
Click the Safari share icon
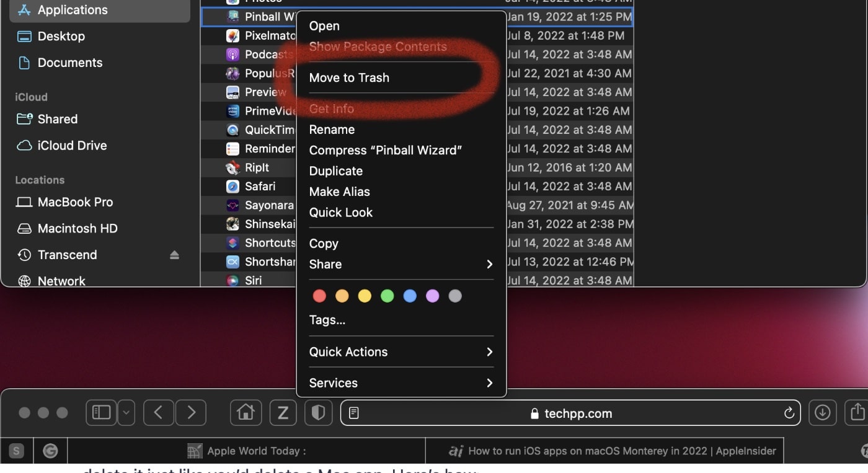point(857,412)
